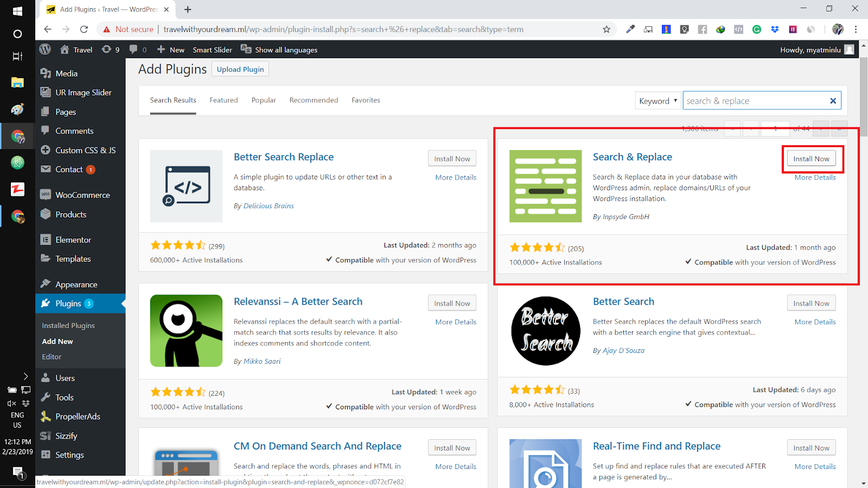View More Details for Better Search Replace

click(x=456, y=177)
